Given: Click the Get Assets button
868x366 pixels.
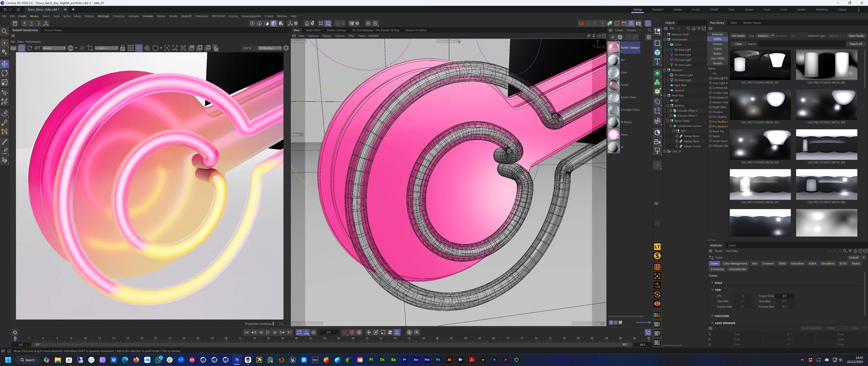Looking at the screenshot, I should [738, 36].
